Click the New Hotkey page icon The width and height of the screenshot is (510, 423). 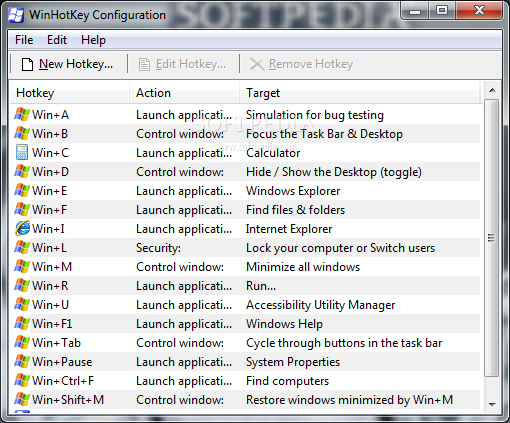27,64
